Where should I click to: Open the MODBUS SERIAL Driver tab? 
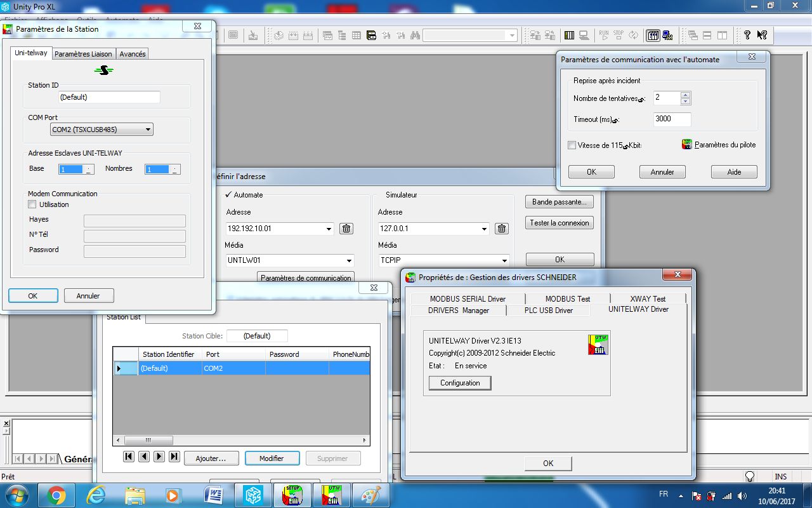pyautogui.click(x=468, y=298)
